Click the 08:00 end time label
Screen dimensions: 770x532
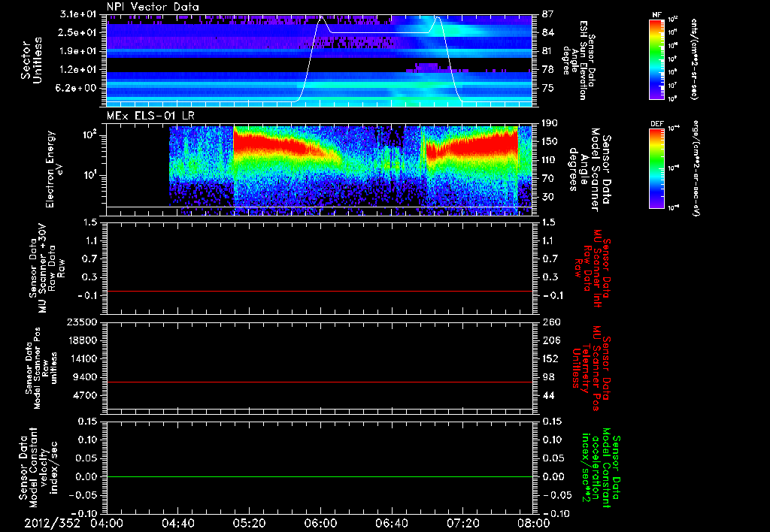click(534, 523)
